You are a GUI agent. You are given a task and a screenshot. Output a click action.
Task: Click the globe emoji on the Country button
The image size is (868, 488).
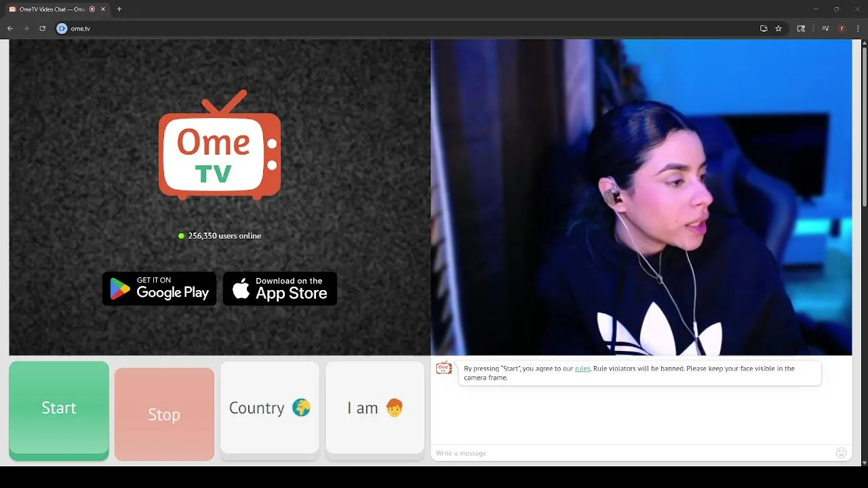(x=301, y=407)
